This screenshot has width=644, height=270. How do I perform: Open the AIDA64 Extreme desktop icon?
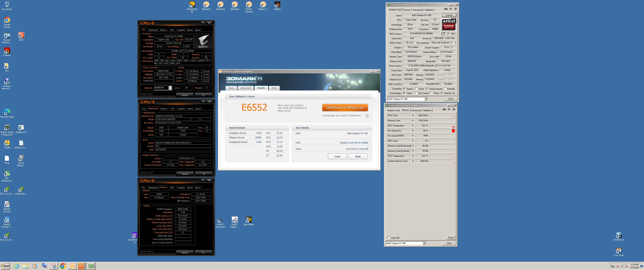(7, 207)
